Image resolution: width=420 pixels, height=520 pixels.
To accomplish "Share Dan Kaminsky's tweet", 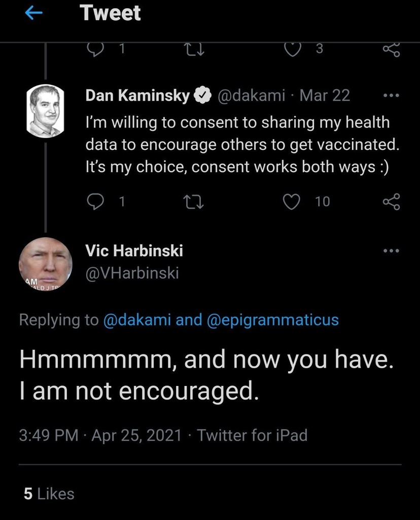I will point(391,202).
